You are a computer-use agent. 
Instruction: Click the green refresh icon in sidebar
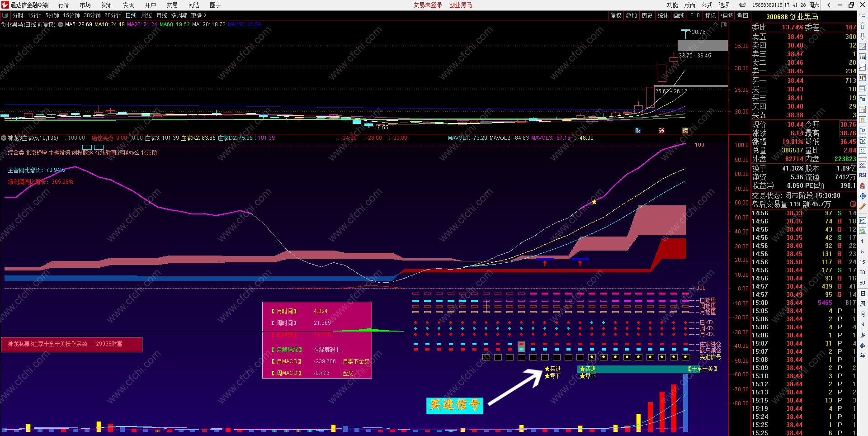coord(863,231)
